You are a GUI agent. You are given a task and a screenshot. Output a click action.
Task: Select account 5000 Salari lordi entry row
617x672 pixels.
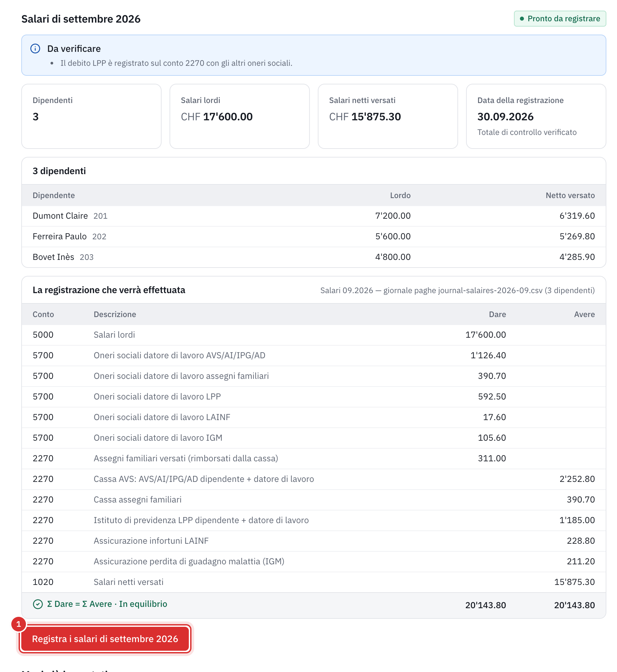click(x=313, y=335)
